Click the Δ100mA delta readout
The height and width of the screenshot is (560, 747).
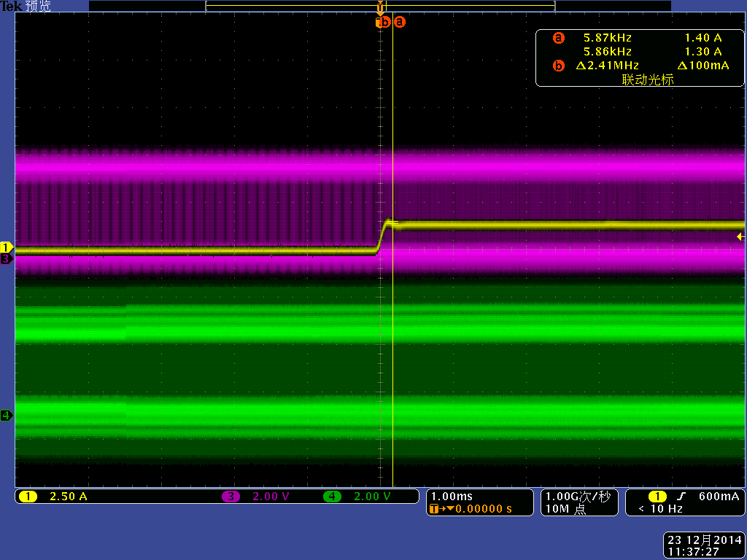pyautogui.click(x=703, y=66)
